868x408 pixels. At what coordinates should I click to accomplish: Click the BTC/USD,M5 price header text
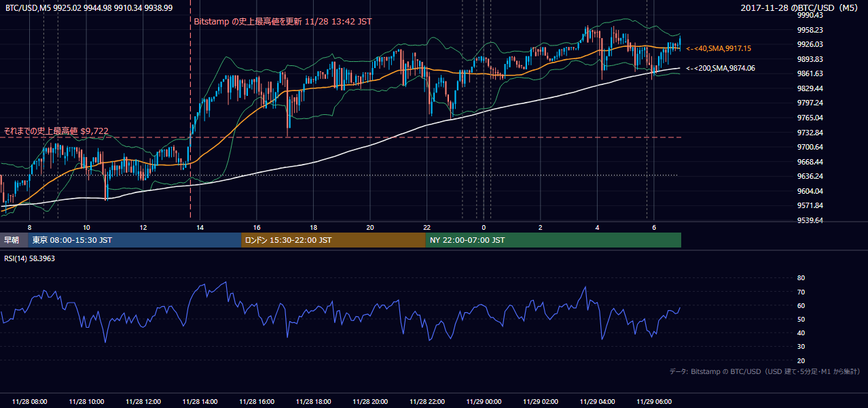click(x=88, y=7)
